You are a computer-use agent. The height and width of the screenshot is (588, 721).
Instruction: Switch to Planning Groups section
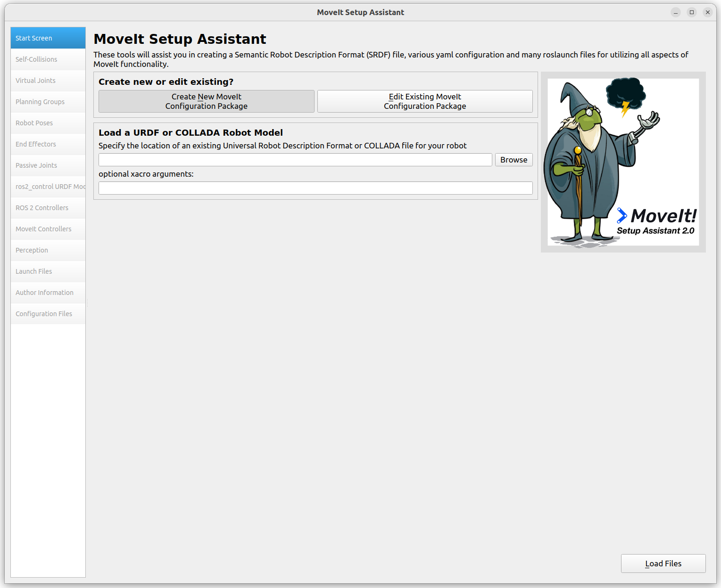[48, 102]
